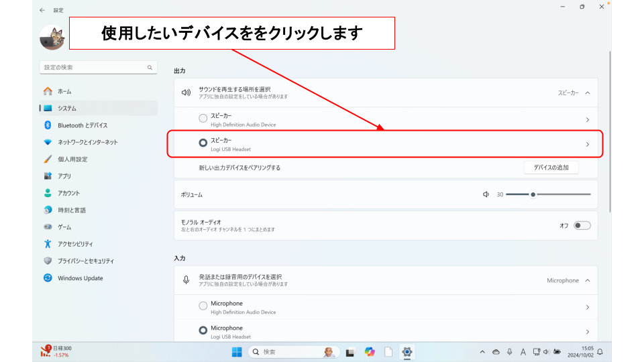This screenshot has height=362, width=644.
Task: Click the Copilot icon in taskbar
Action: pos(370,352)
